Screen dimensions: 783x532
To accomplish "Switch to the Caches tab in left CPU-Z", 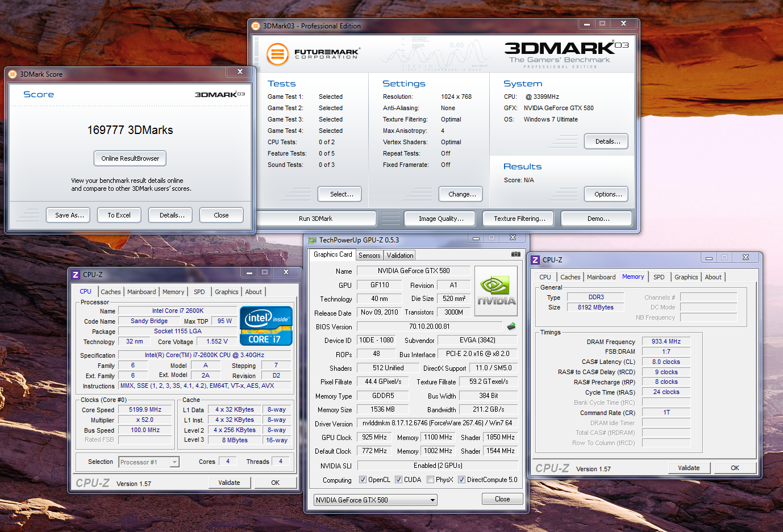I will pyautogui.click(x=111, y=292).
